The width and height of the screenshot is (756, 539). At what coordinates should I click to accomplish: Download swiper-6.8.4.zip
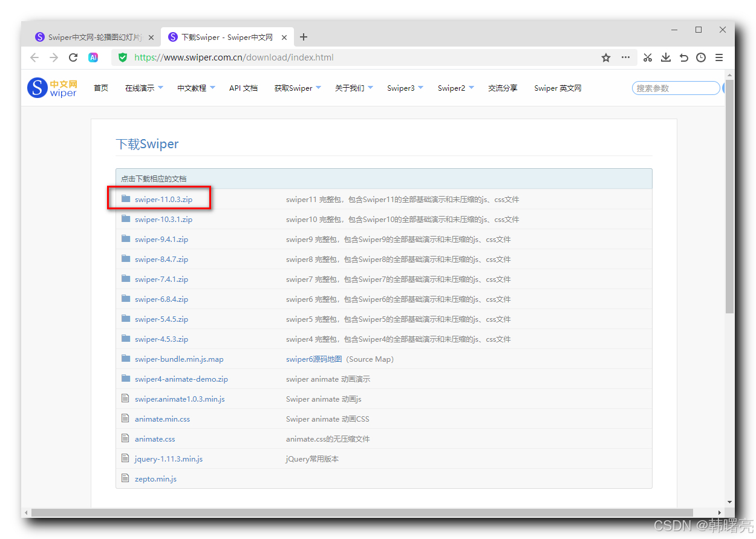(x=161, y=299)
